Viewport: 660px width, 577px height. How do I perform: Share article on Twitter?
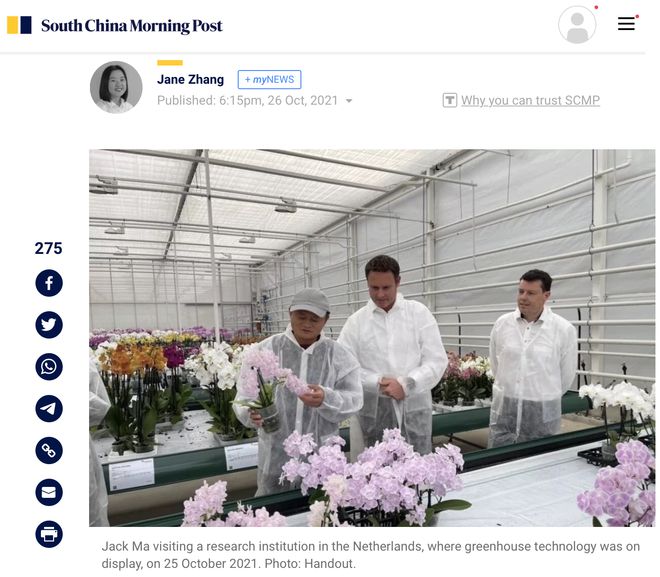49,325
